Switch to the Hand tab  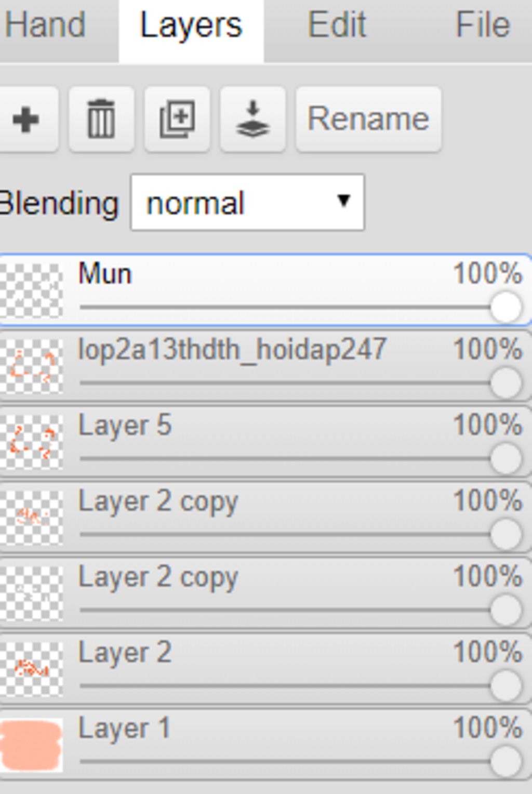[46, 25]
